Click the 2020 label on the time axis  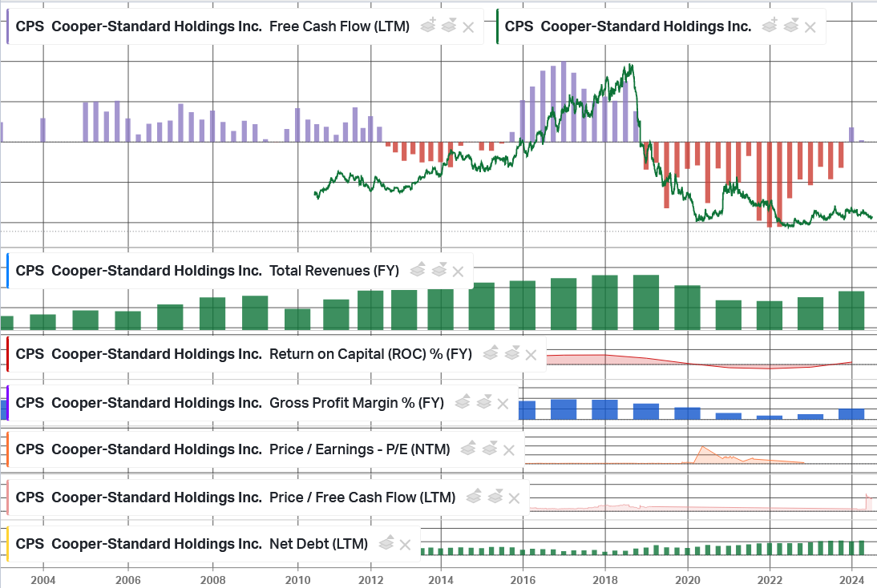click(x=687, y=580)
